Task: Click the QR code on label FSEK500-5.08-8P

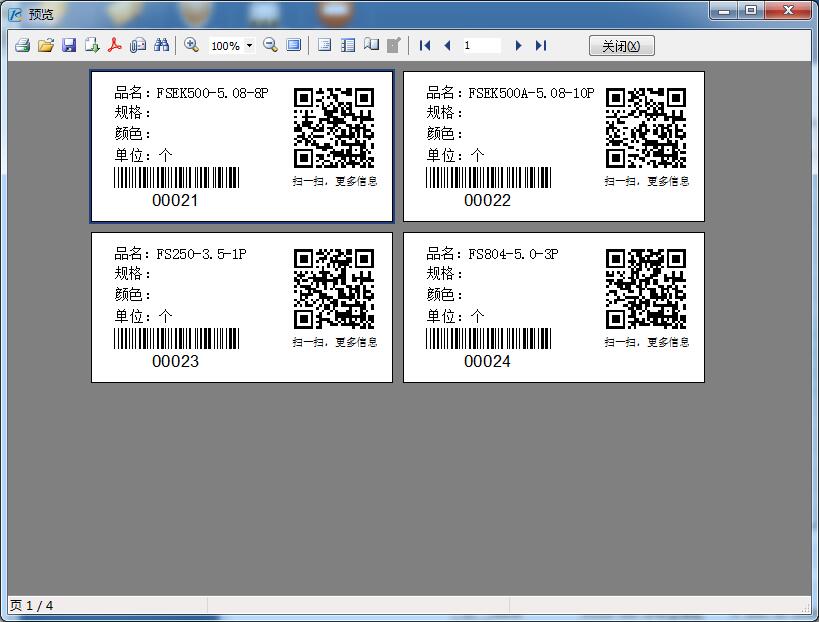Action: tap(334, 128)
